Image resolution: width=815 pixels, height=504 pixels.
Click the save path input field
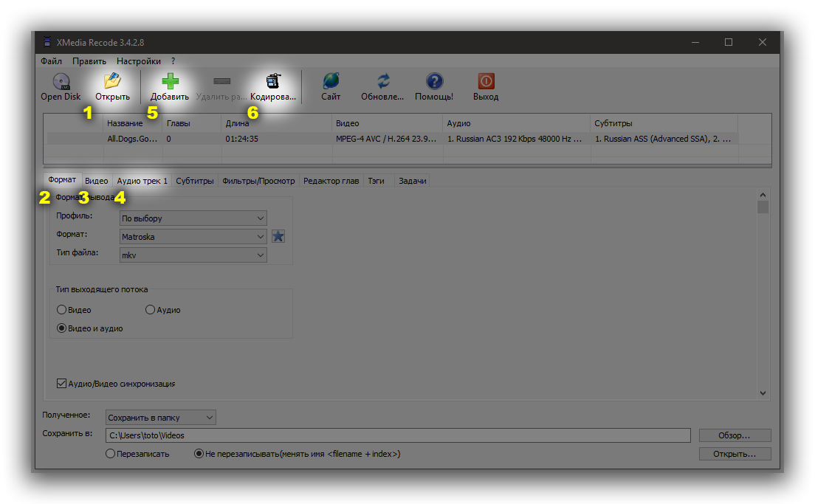(397, 435)
